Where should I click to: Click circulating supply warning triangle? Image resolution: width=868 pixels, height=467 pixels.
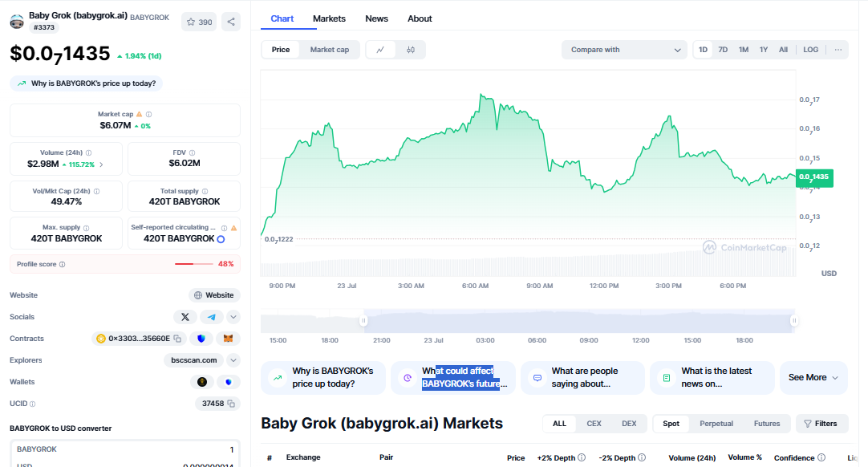pyautogui.click(x=233, y=228)
